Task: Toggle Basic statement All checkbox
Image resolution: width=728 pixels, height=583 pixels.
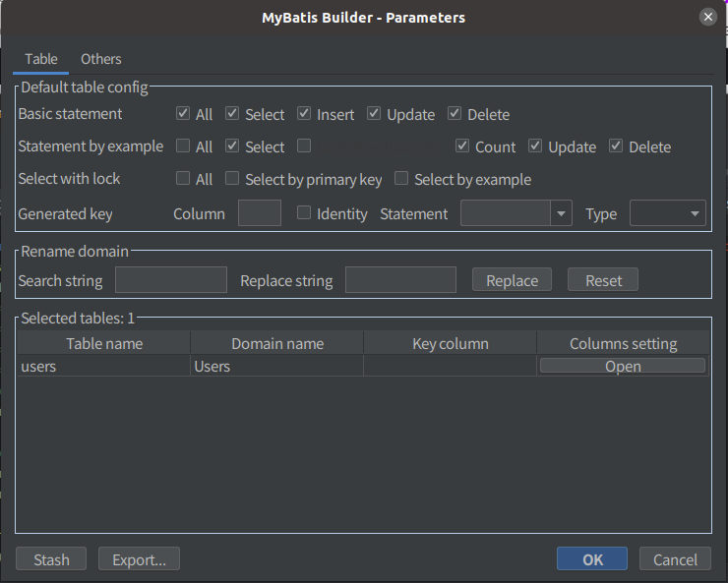Action: [183, 114]
